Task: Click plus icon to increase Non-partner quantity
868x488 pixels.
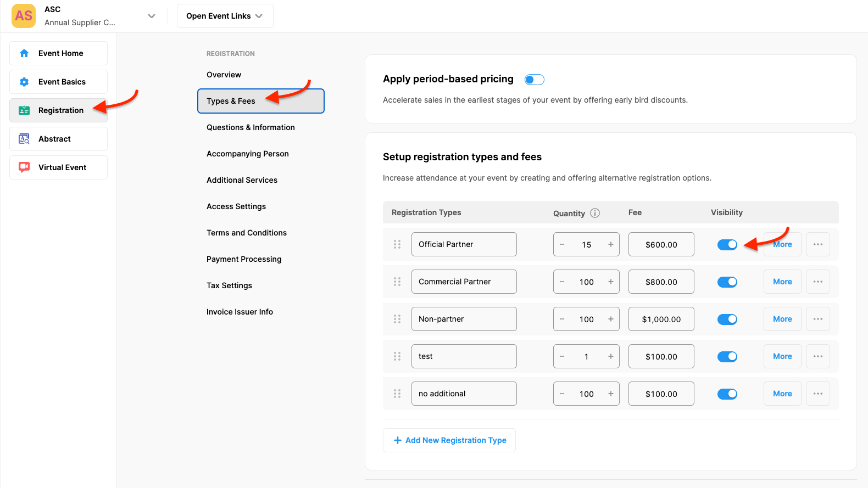Action: pyautogui.click(x=610, y=319)
